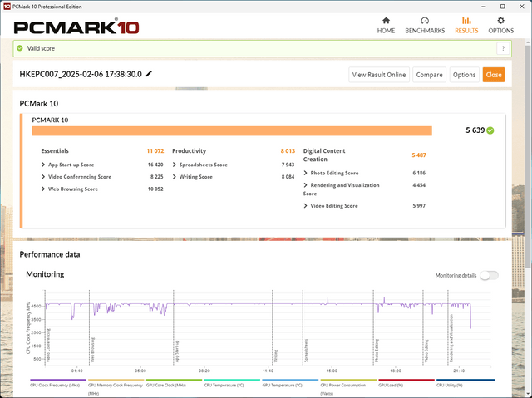Click the Digital Content Creation score 5 487
The height and width of the screenshot is (398, 532).
point(419,155)
